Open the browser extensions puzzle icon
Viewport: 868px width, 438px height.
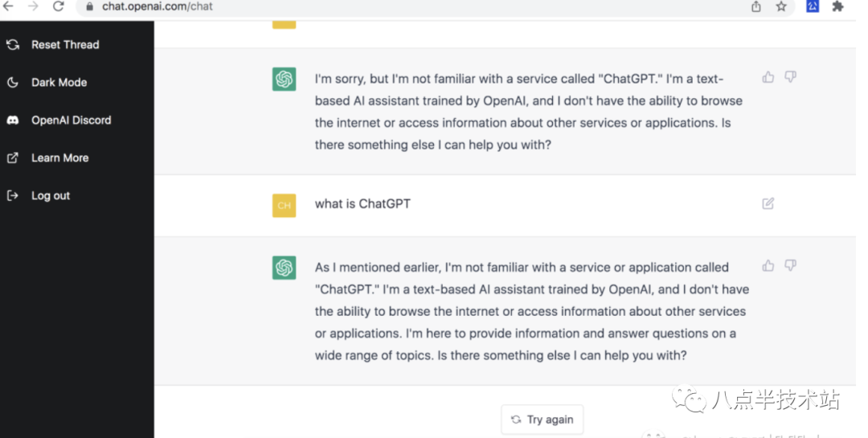838,6
